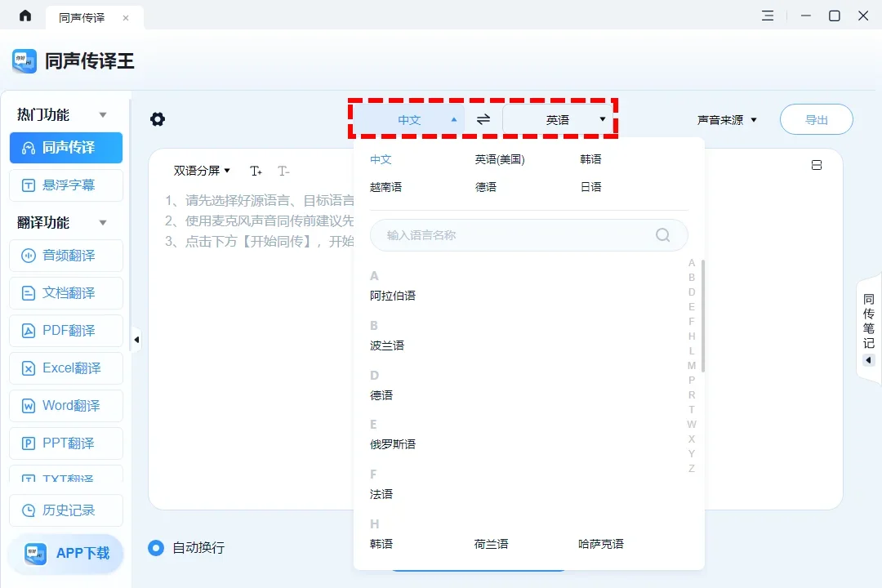This screenshot has height=588, width=882.
Task: Collapse 翻译功能 section
Action: (103, 223)
